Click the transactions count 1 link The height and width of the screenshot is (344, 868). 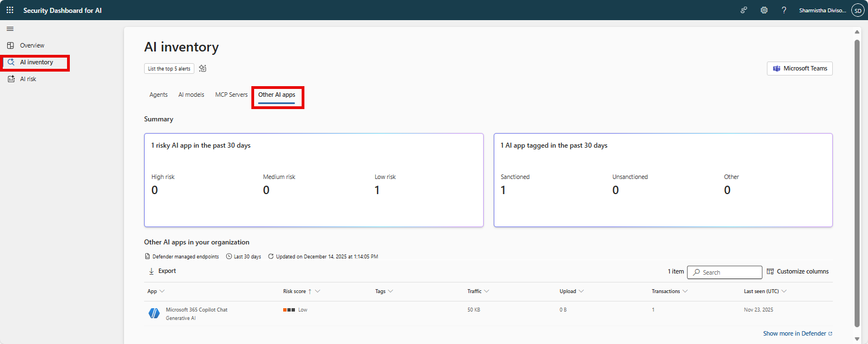click(653, 310)
